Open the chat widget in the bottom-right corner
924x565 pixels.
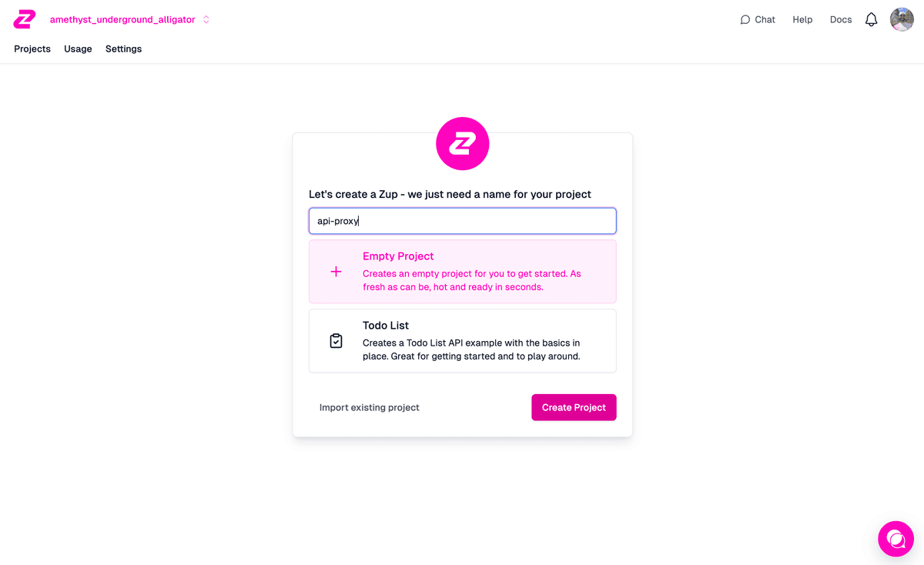coord(896,539)
